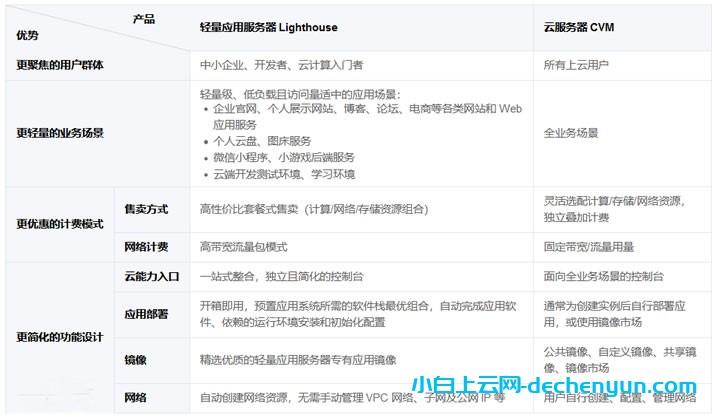Click the '公共镜像、自定义镜像、共享镜像' cell
This screenshot has height=418, width=718.
tap(620, 360)
